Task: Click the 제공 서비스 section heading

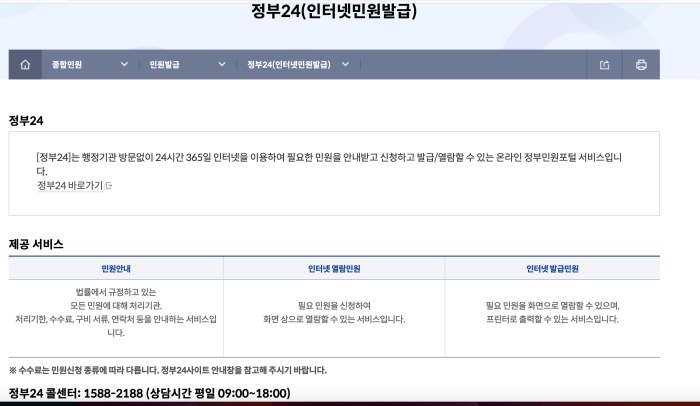Action: pos(36,244)
